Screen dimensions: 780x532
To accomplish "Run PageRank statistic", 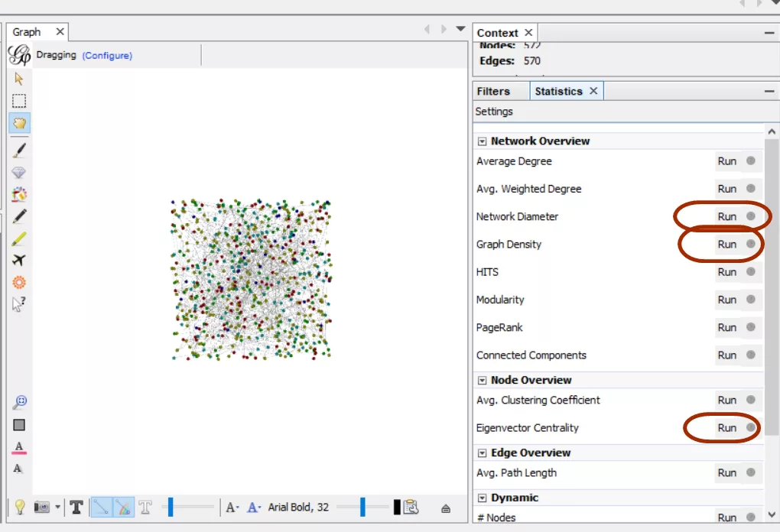I will tap(726, 328).
